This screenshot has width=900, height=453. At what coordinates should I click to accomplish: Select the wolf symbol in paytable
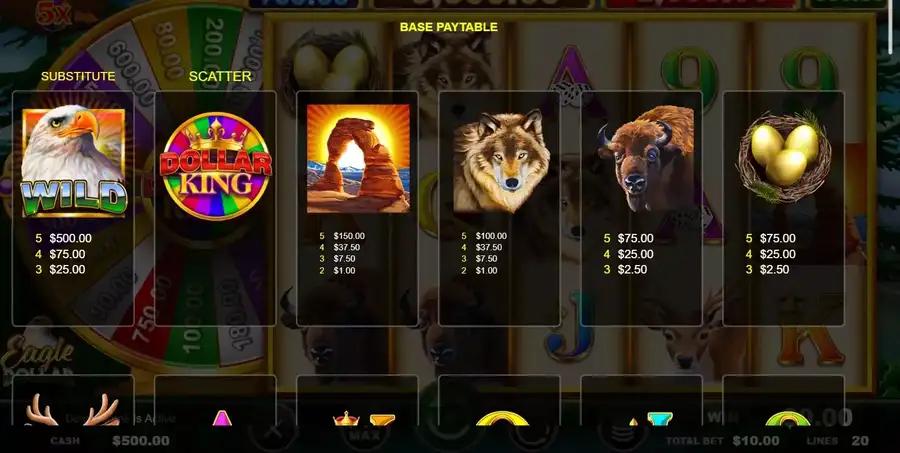501,161
